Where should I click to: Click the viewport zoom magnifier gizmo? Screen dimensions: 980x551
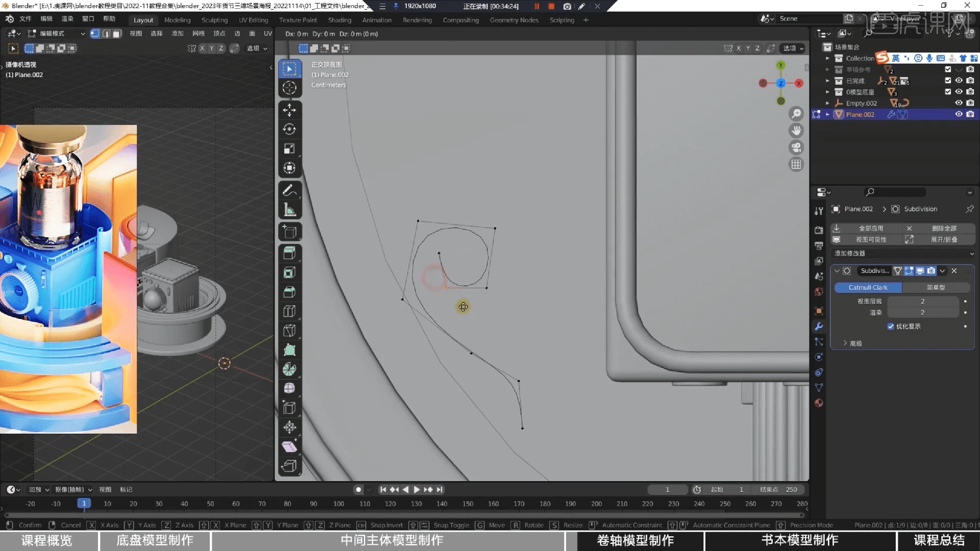tap(796, 114)
